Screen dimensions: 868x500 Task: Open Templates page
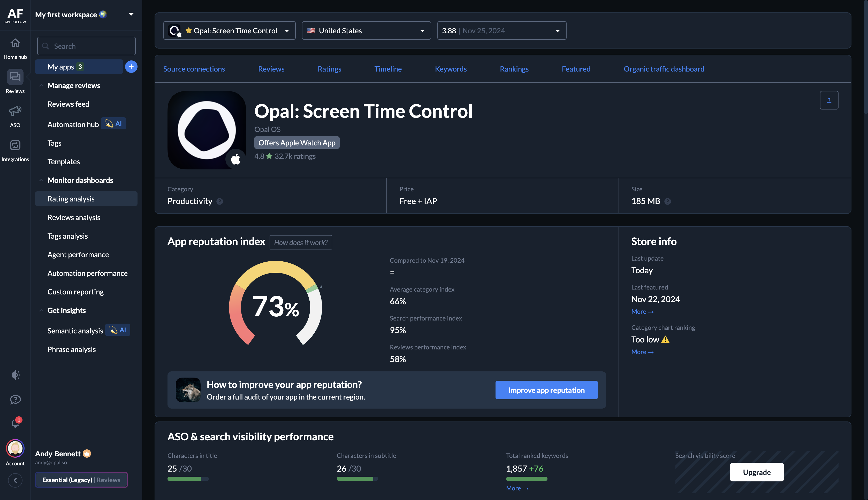click(64, 161)
